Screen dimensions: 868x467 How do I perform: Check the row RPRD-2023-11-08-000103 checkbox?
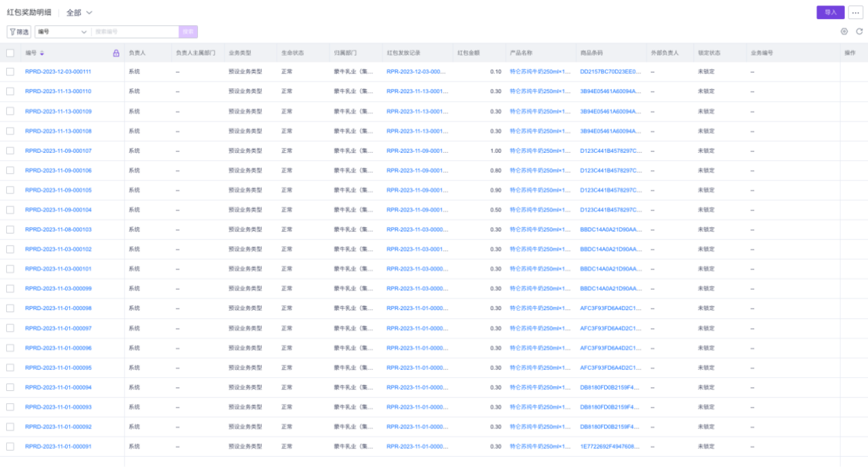pos(10,229)
